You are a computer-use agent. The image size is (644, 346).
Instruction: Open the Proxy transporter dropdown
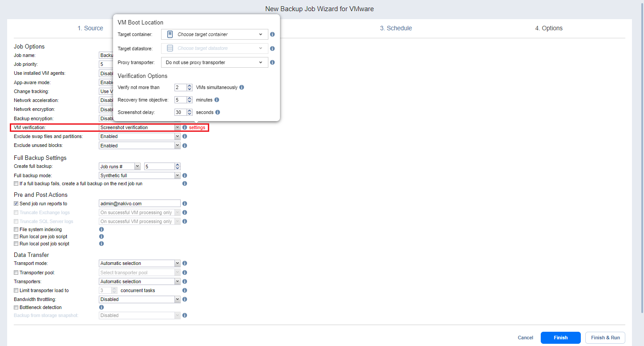coord(215,63)
